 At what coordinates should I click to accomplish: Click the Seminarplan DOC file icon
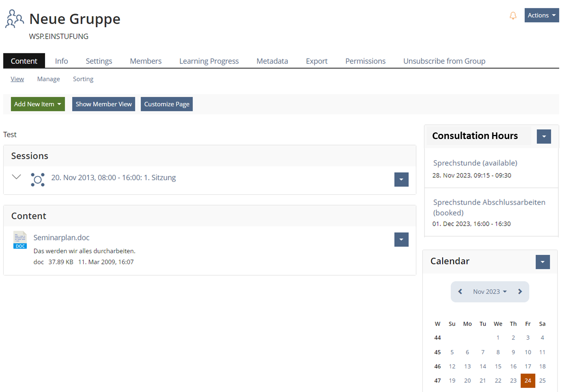[x=20, y=240]
